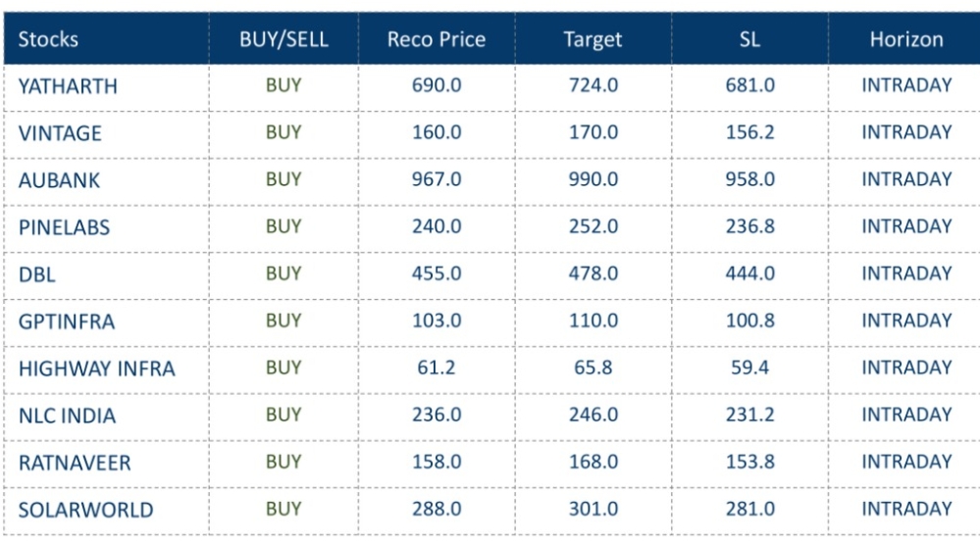Click the NLC INDIA stock name
Viewport: 980px width, 543px height.
click(67, 416)
